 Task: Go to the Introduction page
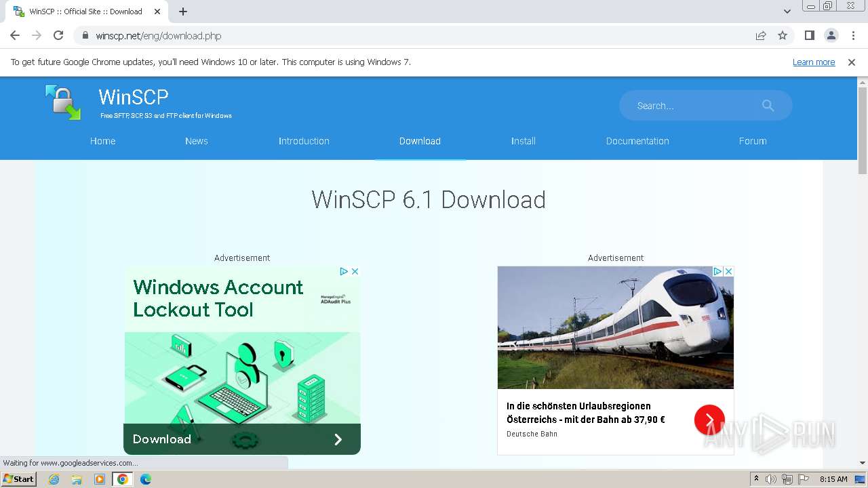pyautogui.click(x=304, y=141)
